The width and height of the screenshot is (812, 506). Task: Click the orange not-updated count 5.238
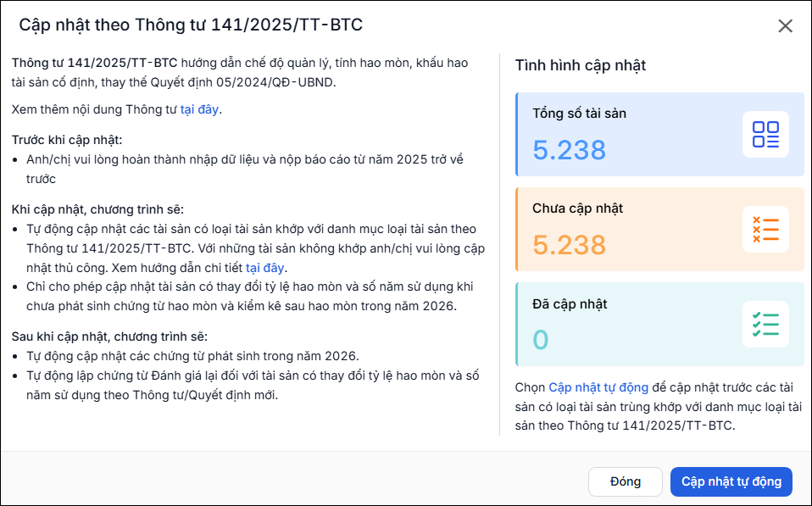point(569,245)
